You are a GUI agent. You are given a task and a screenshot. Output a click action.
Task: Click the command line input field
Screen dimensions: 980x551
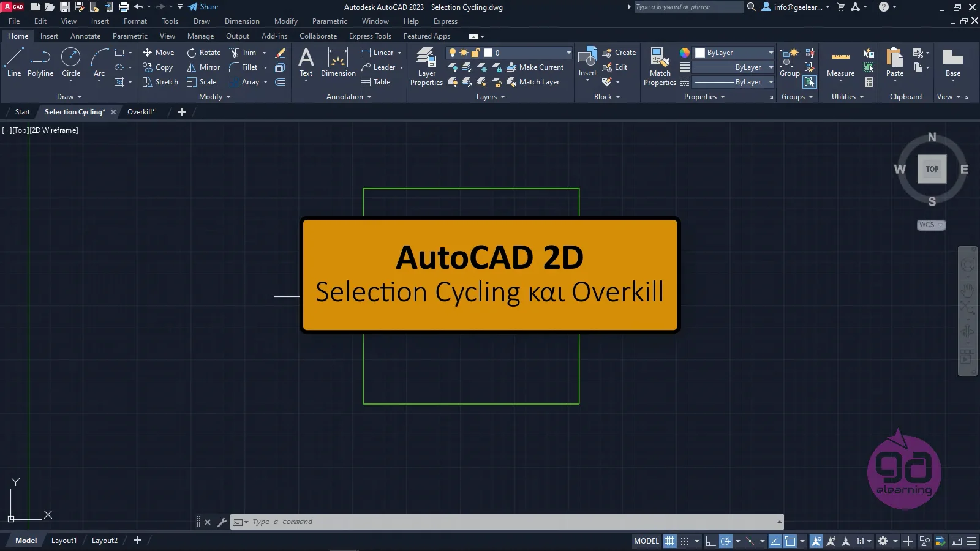click(508, 522)
